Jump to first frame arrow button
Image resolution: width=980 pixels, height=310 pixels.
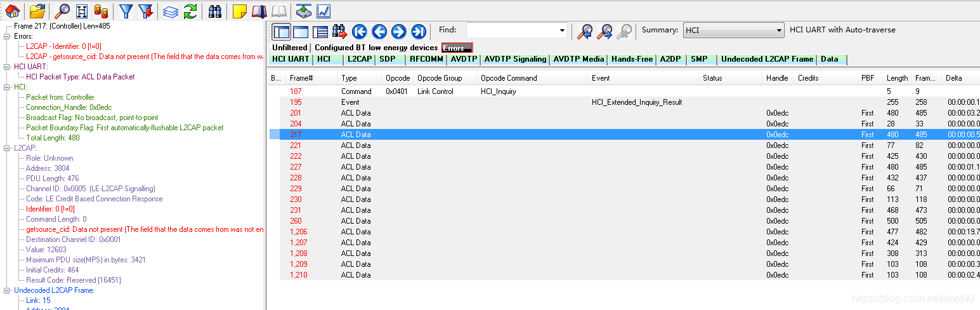360,31
